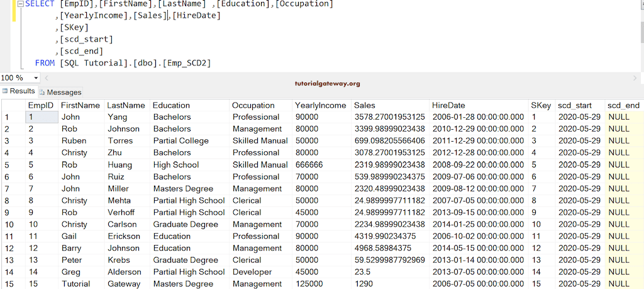The width and height of the screenshot is (644, 289).
Task: Click the EmpID column header
Action: pyautogui.click(x=41, y=105)
